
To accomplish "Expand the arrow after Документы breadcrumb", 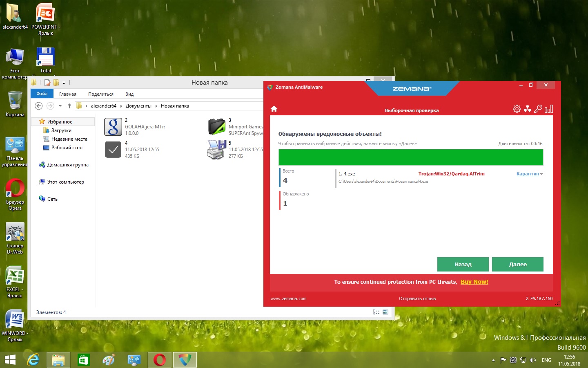I will click(x=156, y=106).
